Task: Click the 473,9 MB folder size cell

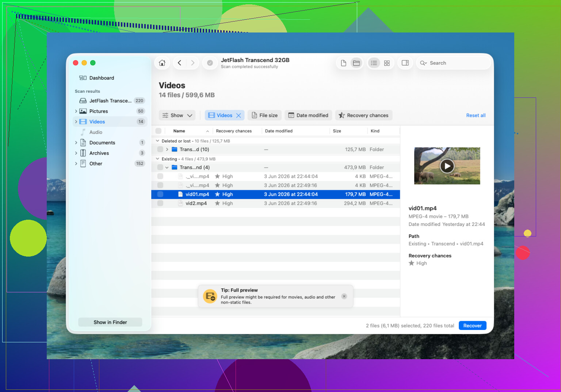Action: 355,167
